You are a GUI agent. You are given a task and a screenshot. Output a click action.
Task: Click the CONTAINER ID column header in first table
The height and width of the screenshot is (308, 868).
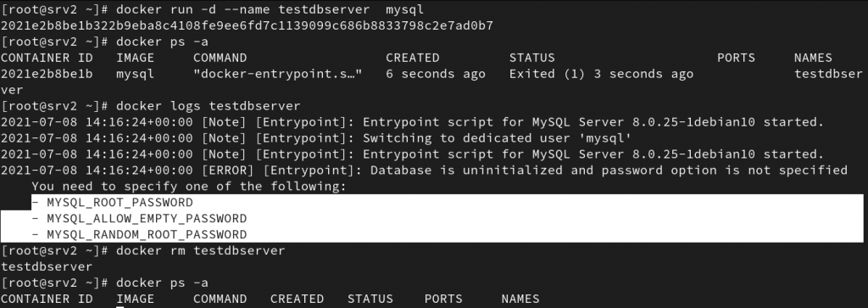[x=43, y=58]
